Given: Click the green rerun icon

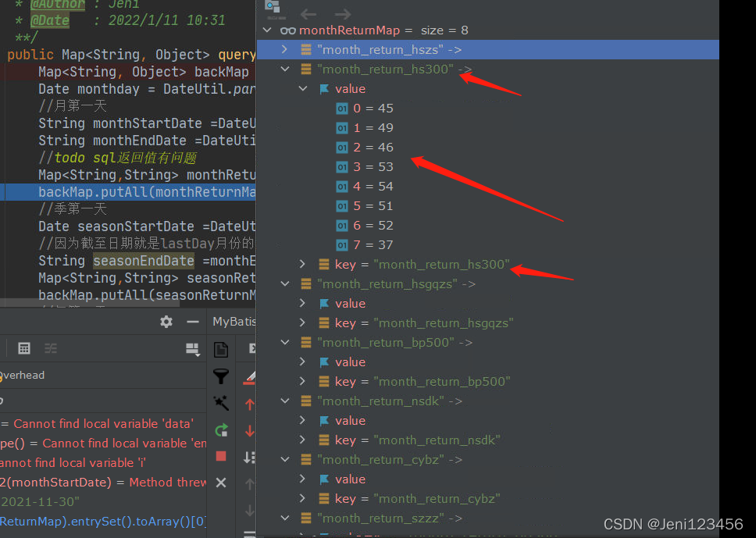Looking at the screenshot, I should pyautogui.click(x=221, y=430).
